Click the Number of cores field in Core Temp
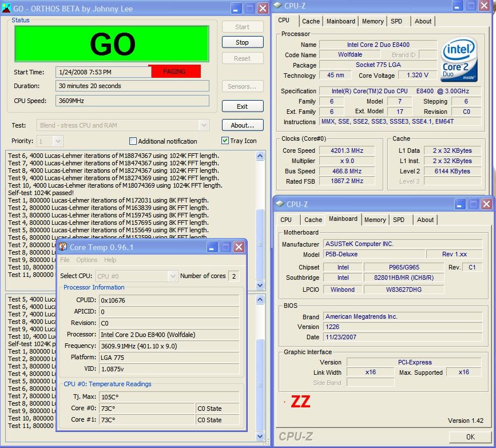Image resolution: width=496 pixels, height=448 pixels. 234,276
